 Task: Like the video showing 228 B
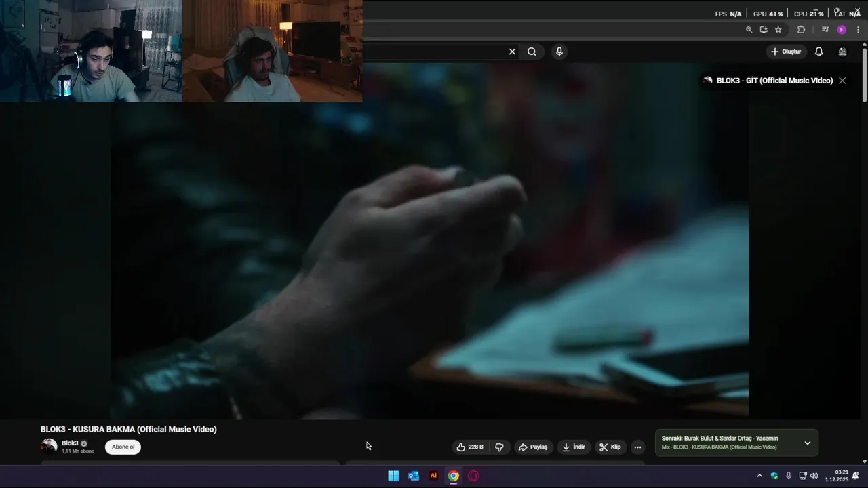point(470,447)
